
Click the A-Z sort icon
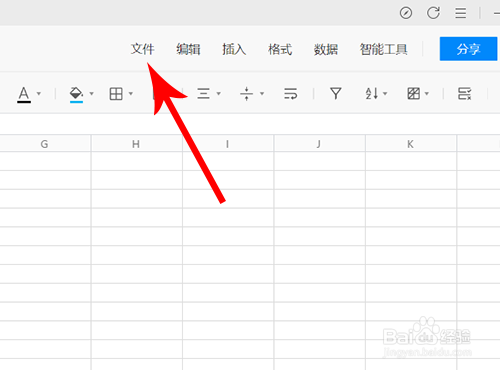pyautogui.click(x=372, y=94)
